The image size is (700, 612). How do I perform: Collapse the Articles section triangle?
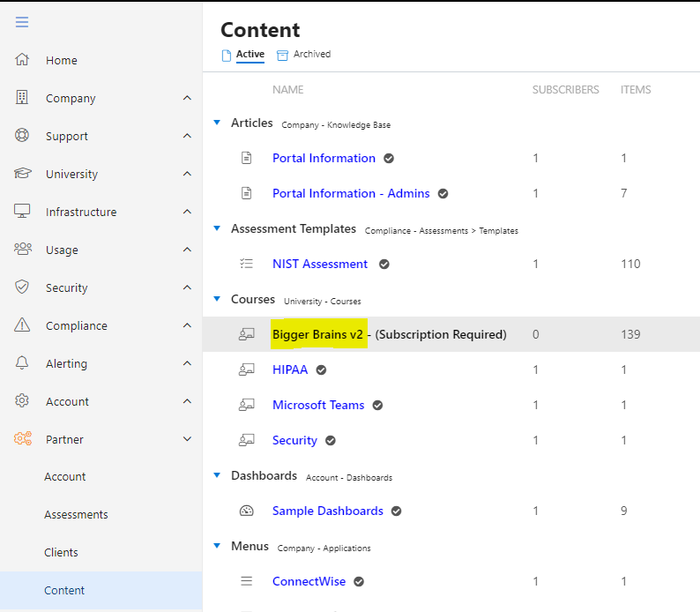tap(217, 123)
